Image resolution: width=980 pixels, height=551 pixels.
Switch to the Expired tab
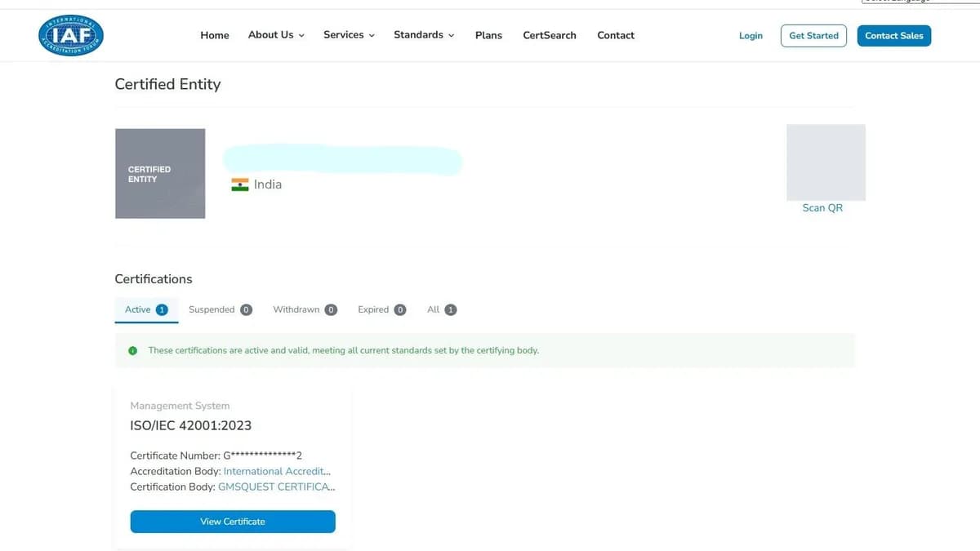pyautogui.click(x=381, y=309)
